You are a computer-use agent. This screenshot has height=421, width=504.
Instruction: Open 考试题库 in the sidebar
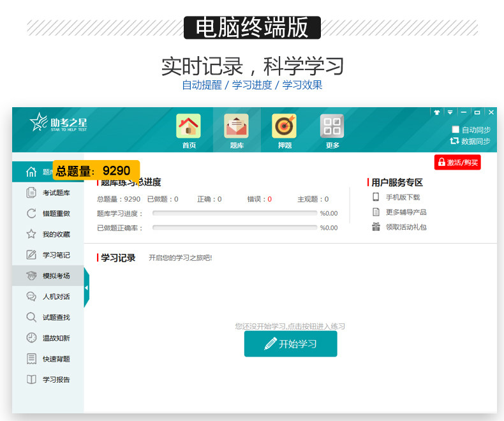[x=48, y=193]
